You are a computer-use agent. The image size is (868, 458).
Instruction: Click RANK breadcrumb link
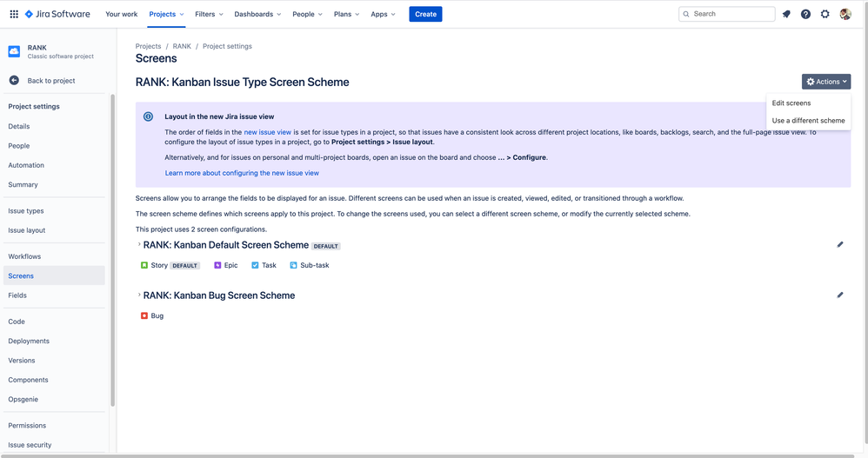[182, 46]
